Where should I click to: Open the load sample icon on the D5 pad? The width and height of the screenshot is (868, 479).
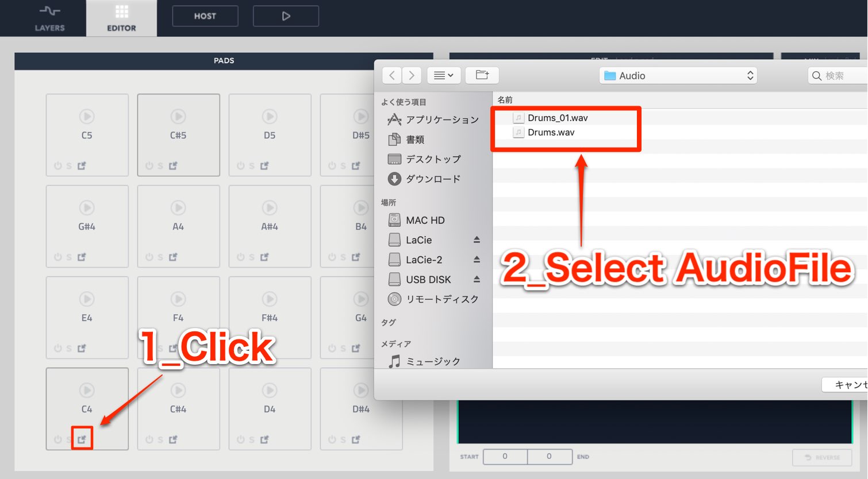[264, 165]
